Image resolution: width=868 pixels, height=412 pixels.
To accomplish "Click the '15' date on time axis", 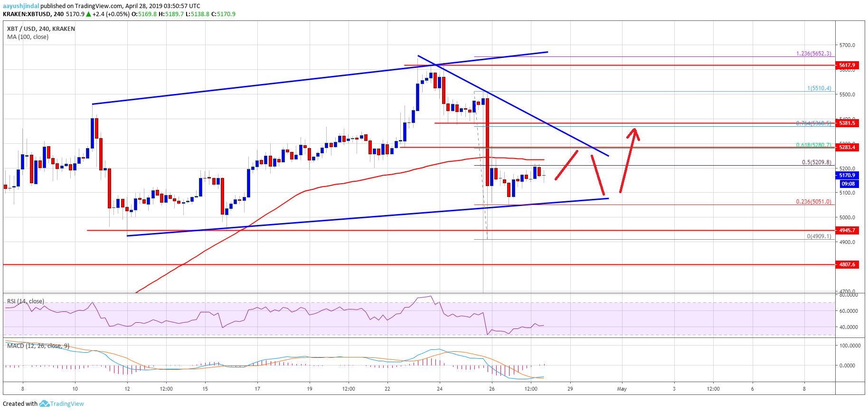I will pyautogui.click(x=205, y=389).
